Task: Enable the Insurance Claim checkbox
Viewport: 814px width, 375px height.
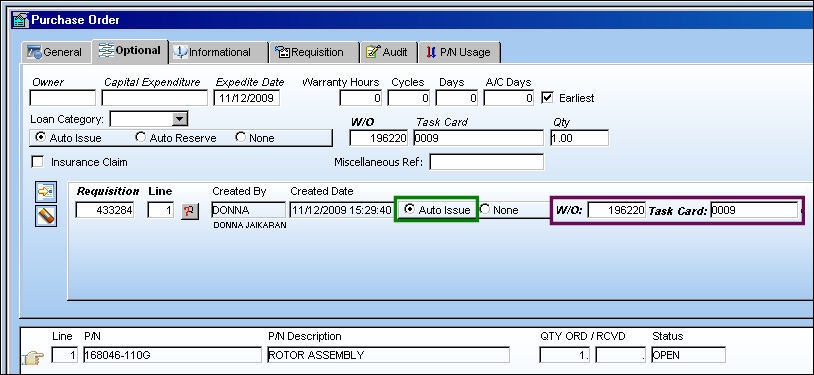Action: pos(37,162)
